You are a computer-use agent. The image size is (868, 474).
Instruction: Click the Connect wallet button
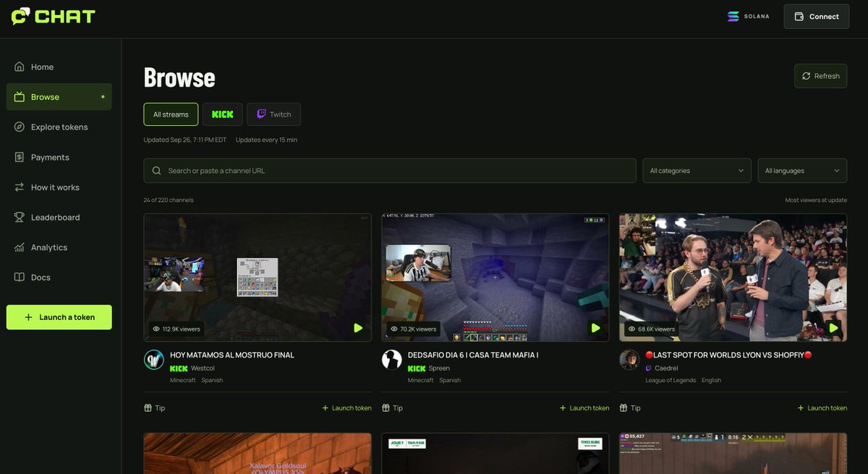(x=817, y=17)
